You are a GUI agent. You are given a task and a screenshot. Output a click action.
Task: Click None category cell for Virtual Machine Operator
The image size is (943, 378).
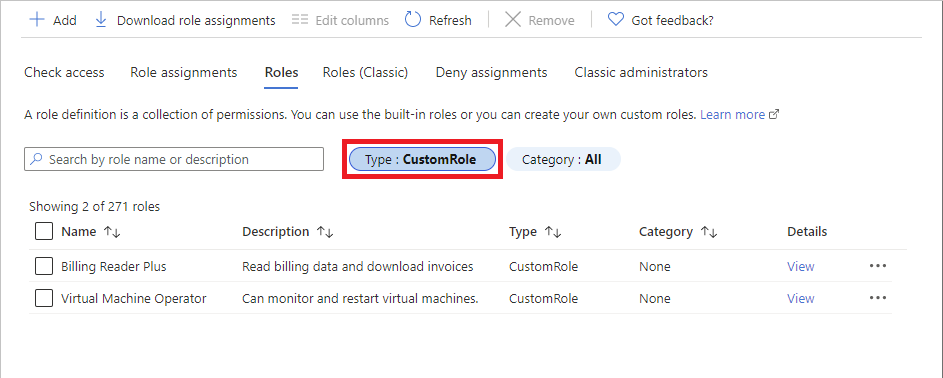tap(654, 298)
